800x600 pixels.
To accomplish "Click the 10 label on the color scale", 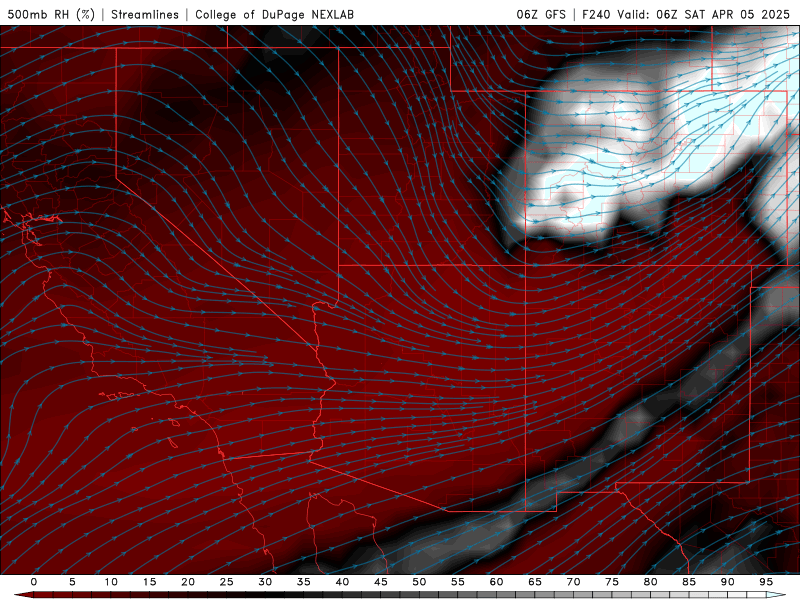I will click(111, 582).
